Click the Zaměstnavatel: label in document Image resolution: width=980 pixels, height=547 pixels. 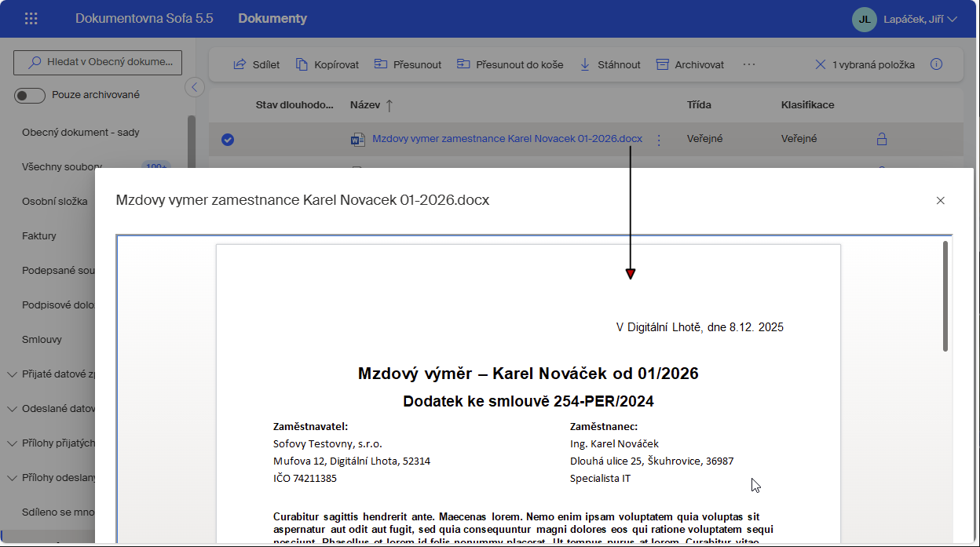pos(310,427)
